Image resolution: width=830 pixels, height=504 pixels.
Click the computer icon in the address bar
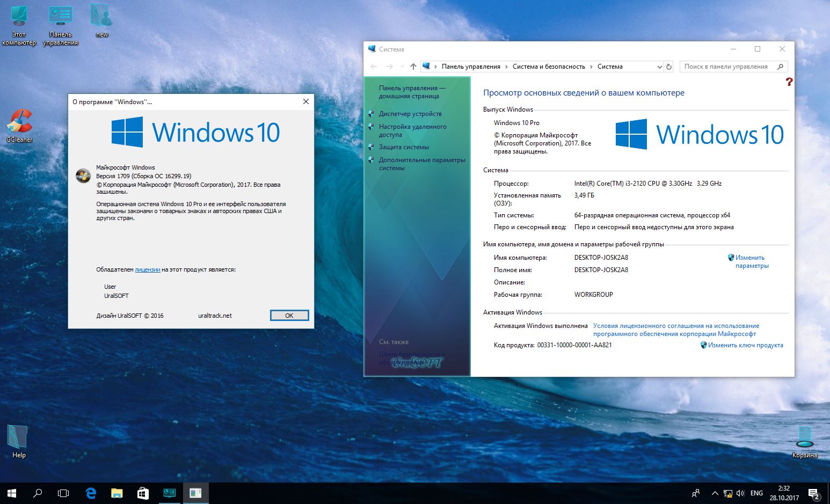(x=426, y=67)
